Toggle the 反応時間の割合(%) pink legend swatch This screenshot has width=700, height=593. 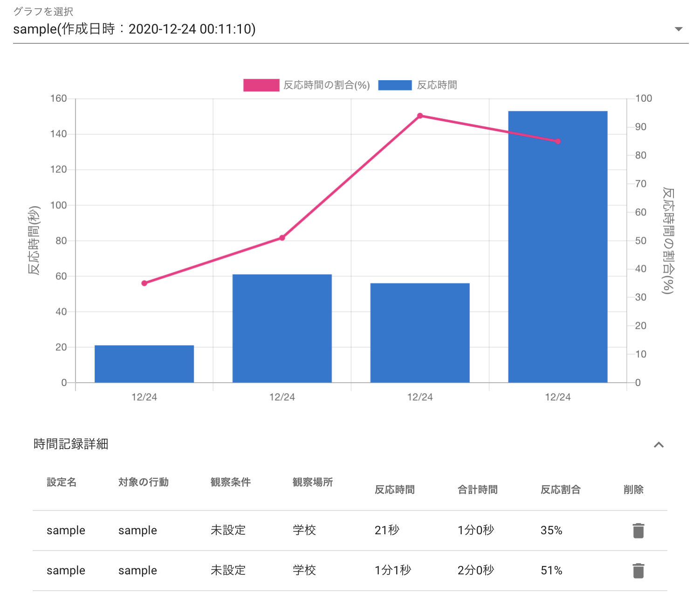click(261, 85)
